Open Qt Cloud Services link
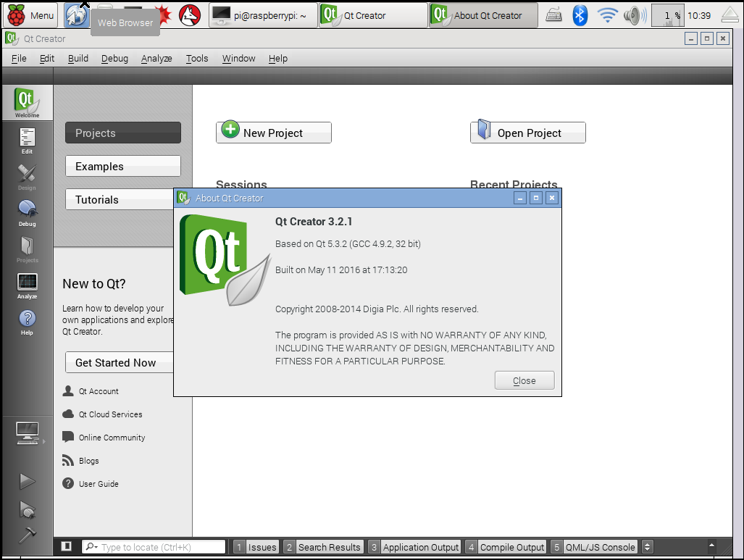 pyautogui.click(x=102, y=414)
